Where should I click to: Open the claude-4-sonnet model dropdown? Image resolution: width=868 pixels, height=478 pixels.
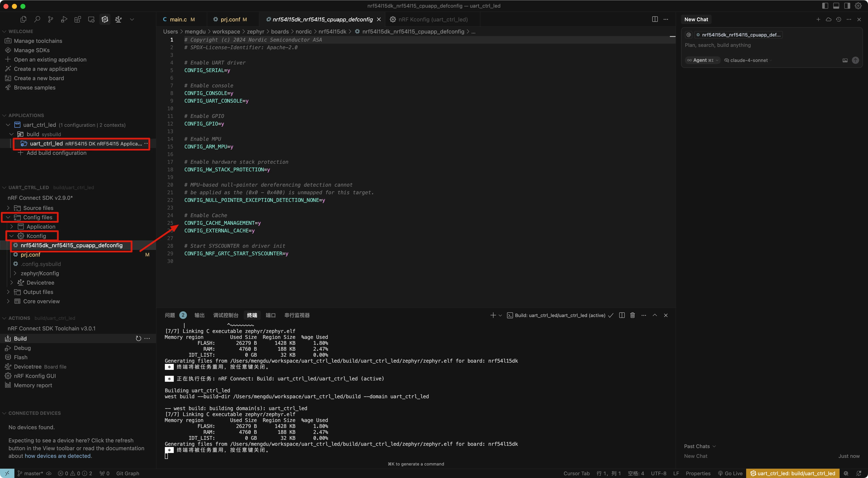click(x=748, y=60)
